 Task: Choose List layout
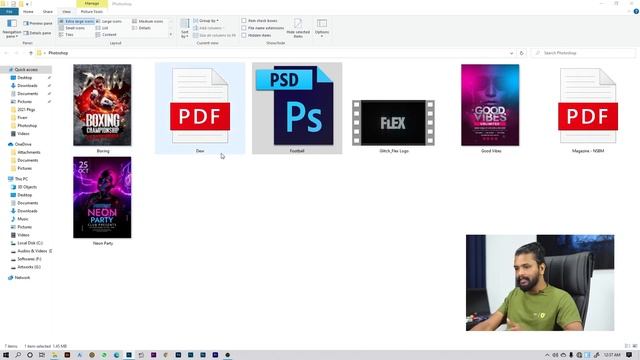(102, 28)
